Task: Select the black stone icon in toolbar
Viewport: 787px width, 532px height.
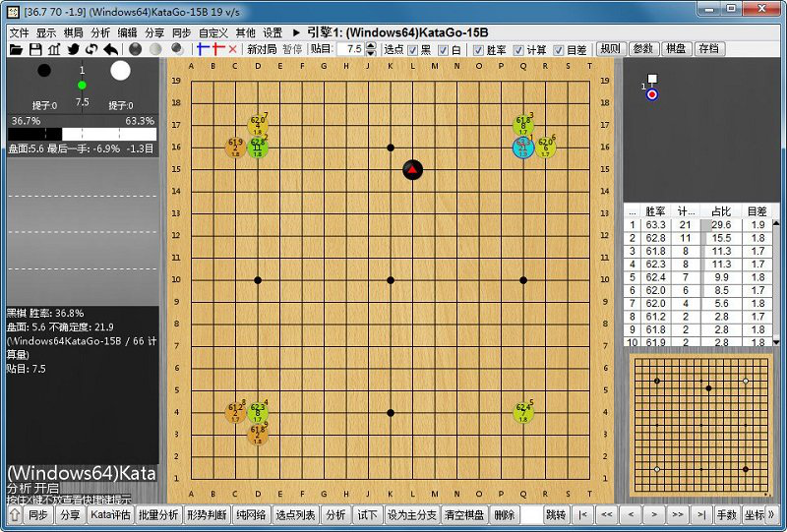Action: tap(135, 49)
